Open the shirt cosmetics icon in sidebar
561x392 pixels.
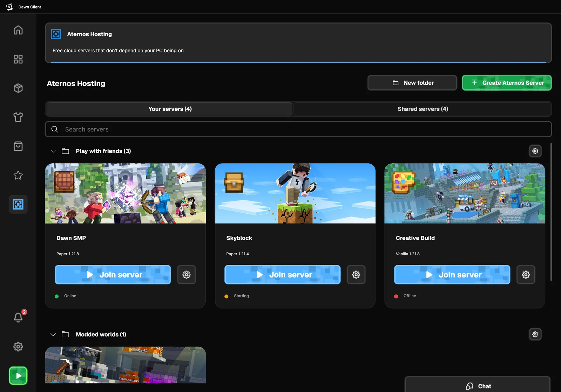18,117
